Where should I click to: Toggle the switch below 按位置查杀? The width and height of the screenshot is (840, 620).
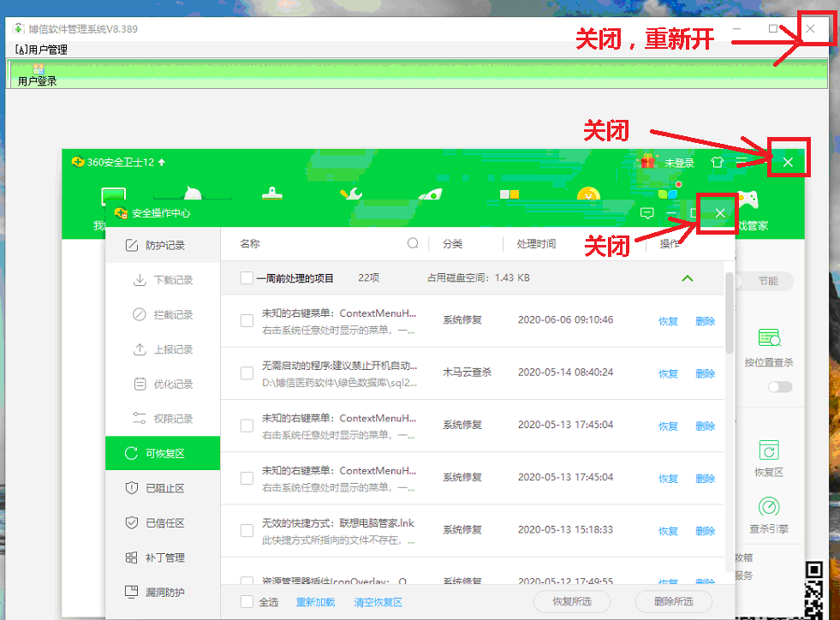780,387
